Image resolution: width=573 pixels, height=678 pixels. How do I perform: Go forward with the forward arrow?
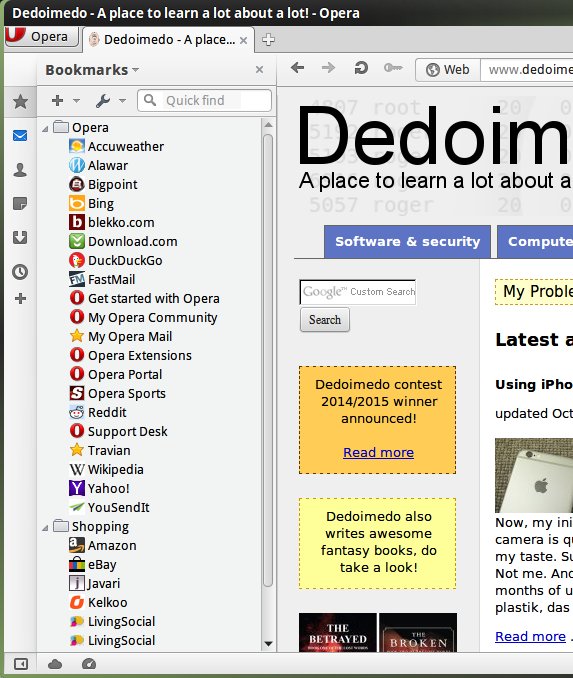[x=329, y=68]
